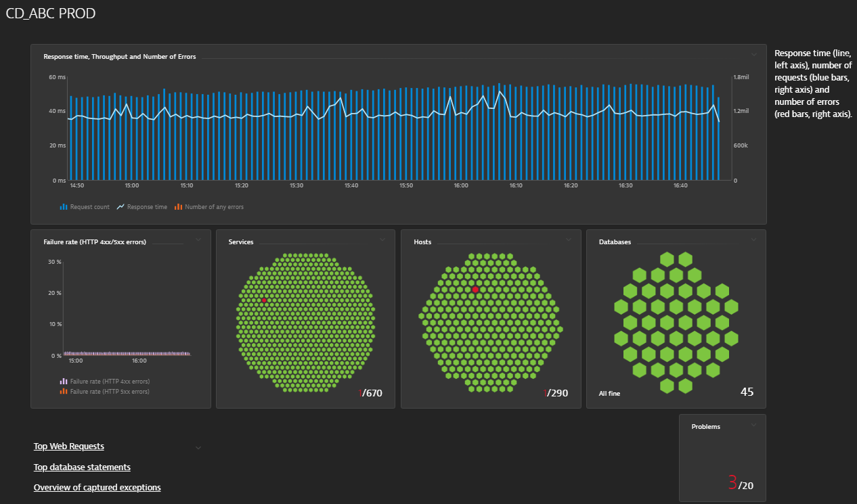This screenshot has width=857, height=504.
Task: Expand the Response time tile chevron menu
Action: [754, 54]
